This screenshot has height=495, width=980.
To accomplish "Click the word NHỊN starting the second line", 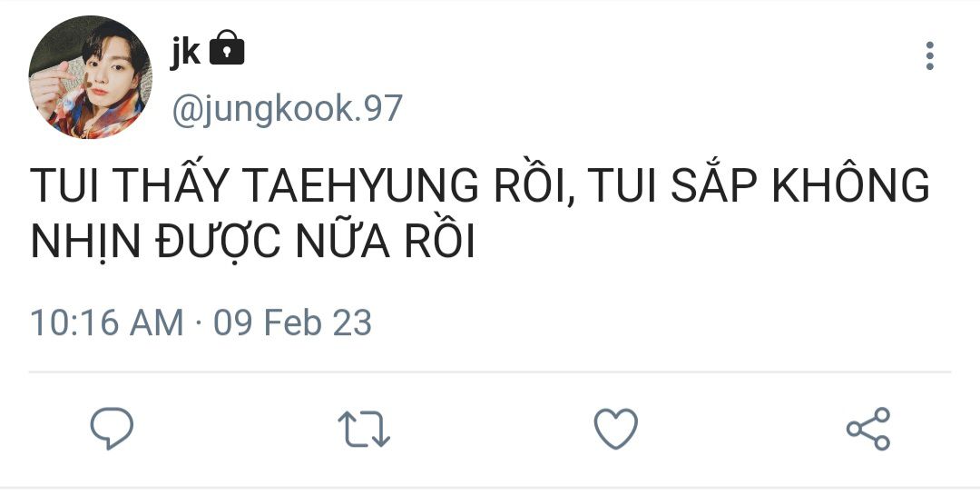I will [85, 243].
